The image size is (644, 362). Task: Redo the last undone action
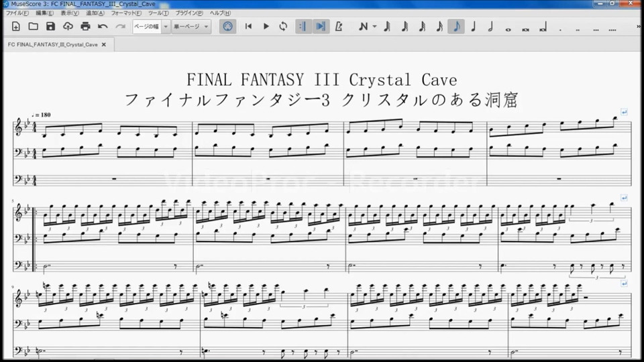click(x=120, y=27)
